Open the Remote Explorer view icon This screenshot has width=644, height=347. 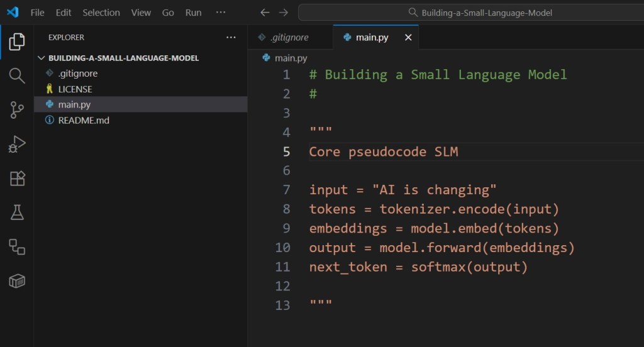point(17,247)
